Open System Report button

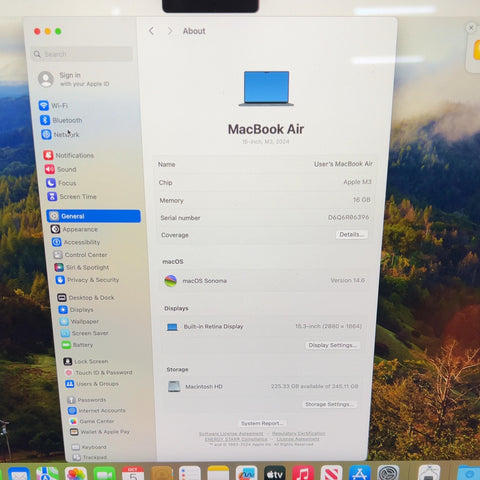tap(262, 423)
